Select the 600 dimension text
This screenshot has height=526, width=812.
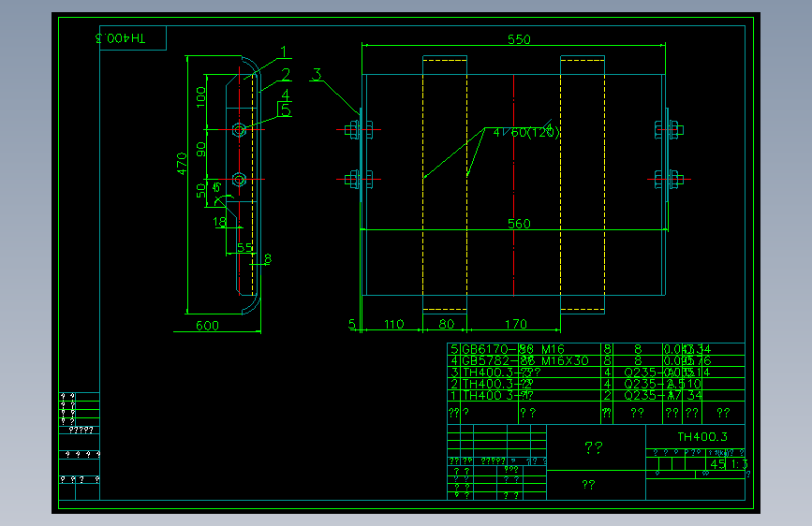(207, 326)
